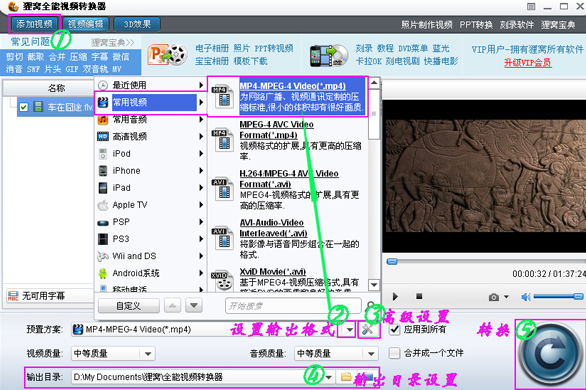Choose MPEG-4 AVC Video Format(*.mp4)
Screen dimensions: 586x390
(287, 140)
